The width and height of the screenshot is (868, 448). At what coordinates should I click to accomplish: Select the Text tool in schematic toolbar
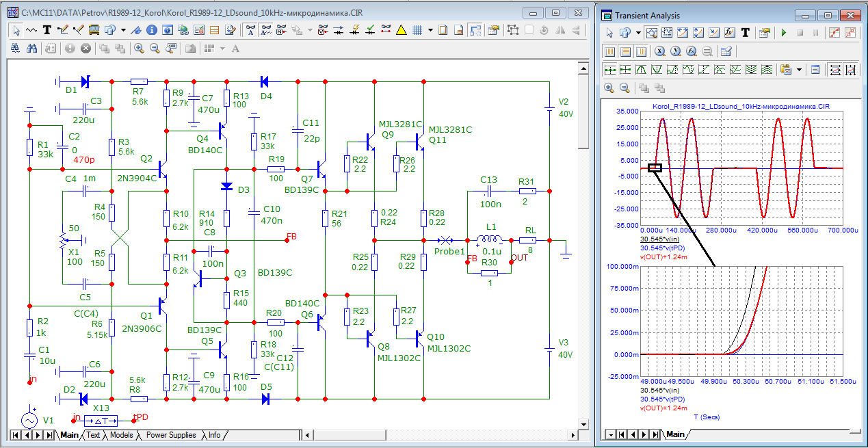[x=47, y=30]
